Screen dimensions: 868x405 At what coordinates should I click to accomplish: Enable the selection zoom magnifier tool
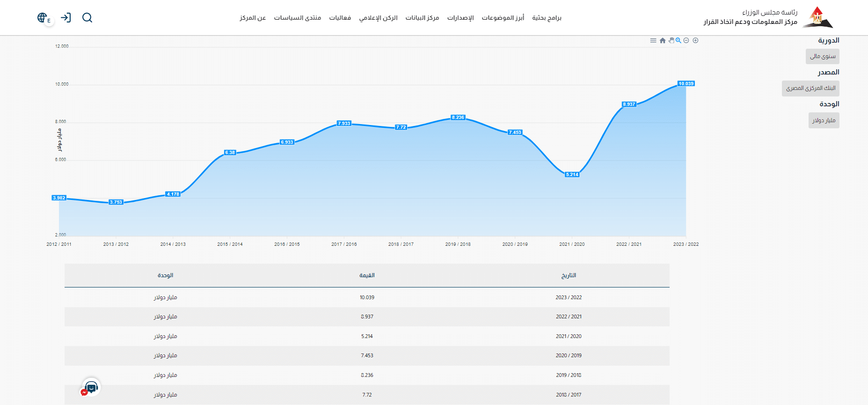point(678,41)
